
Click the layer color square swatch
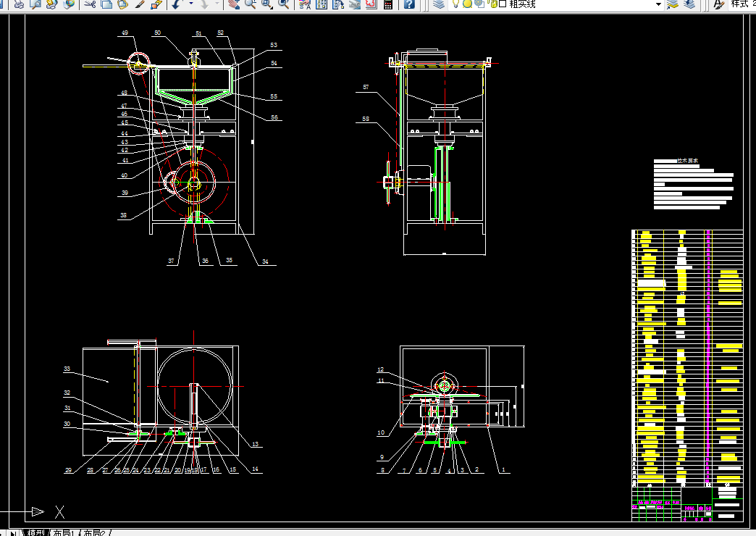point(503,4)
